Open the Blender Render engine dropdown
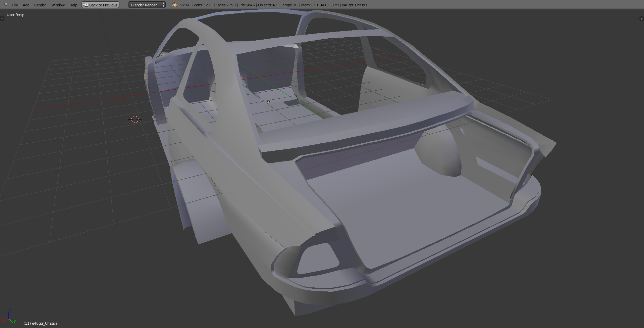This screenshot has height=328, width=644. click(x=147, y=5)
